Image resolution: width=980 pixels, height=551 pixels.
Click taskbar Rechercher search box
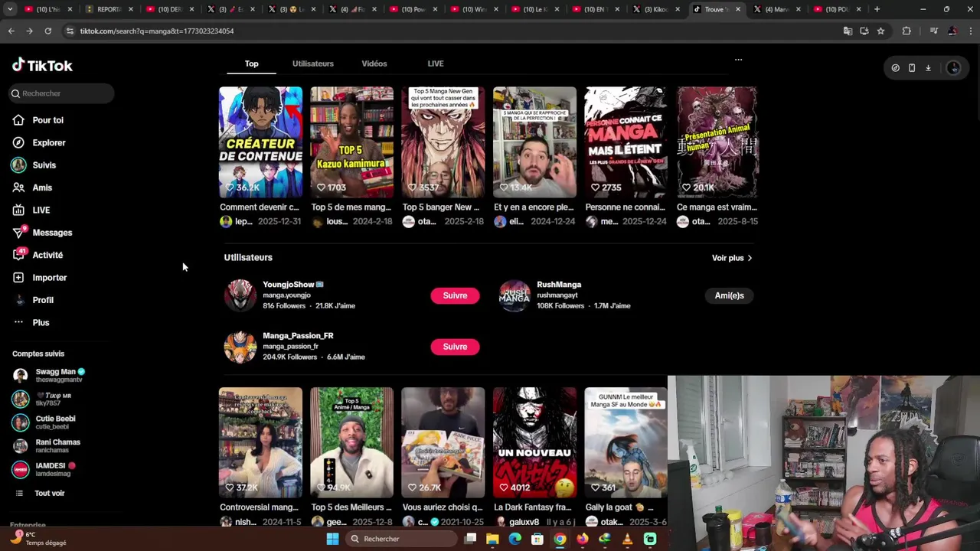(400, 539)
